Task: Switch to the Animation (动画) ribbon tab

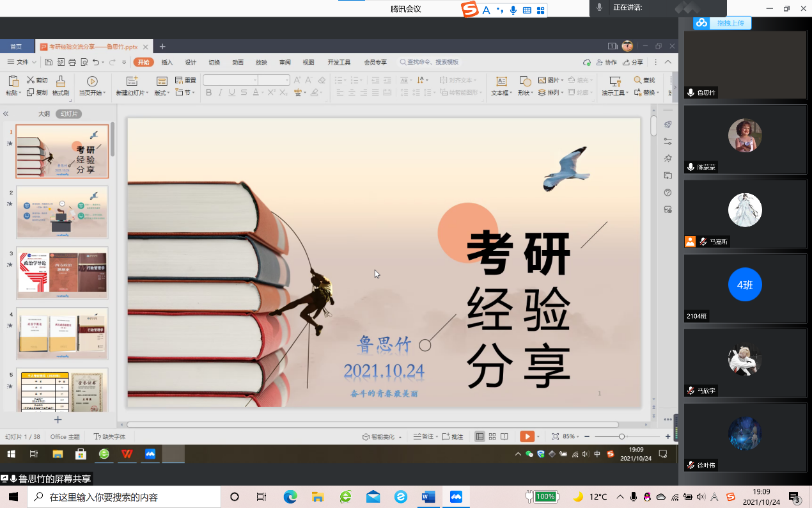Action: coord(238,62)
